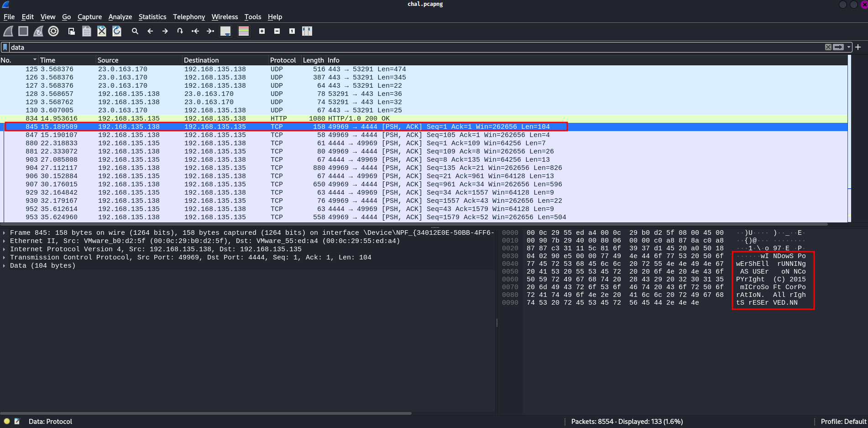868x428 pixels.
Task: Clear the display filter X button
Action: click(x=828, y=47)
